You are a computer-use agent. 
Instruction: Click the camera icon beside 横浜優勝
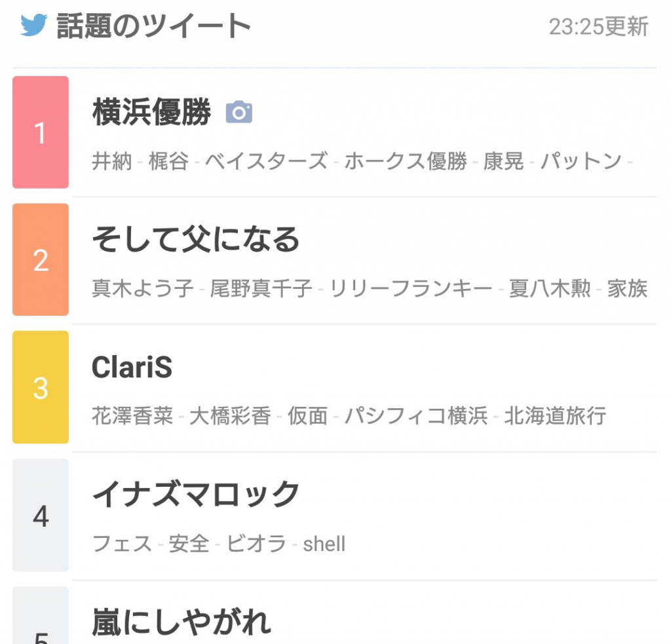coord(239,113)
